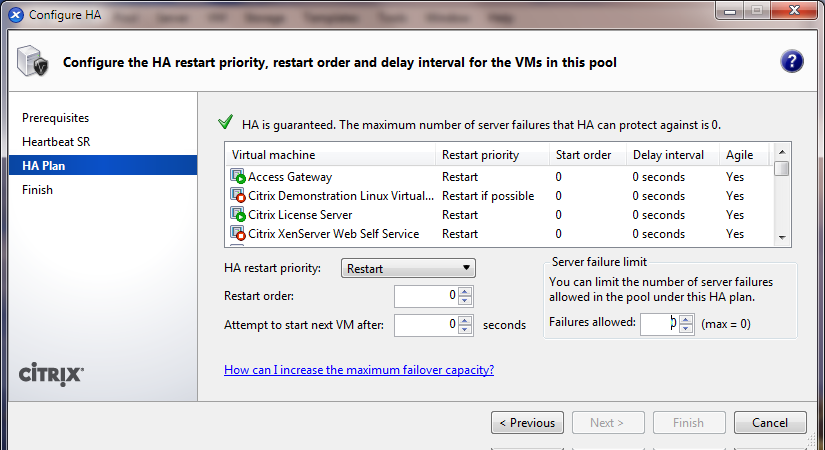
Task: Select the Access Gateway row
Action: tap(499, 176)
